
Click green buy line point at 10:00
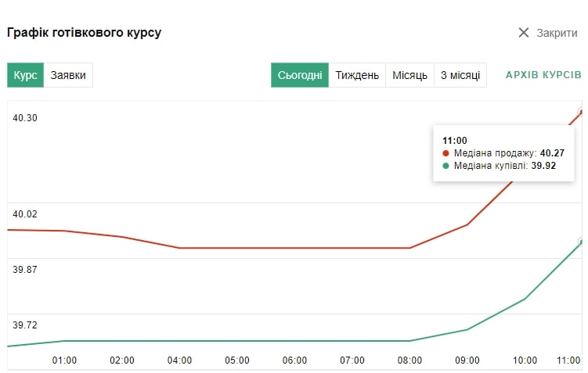pyautogui.click(x=525, y=299)
